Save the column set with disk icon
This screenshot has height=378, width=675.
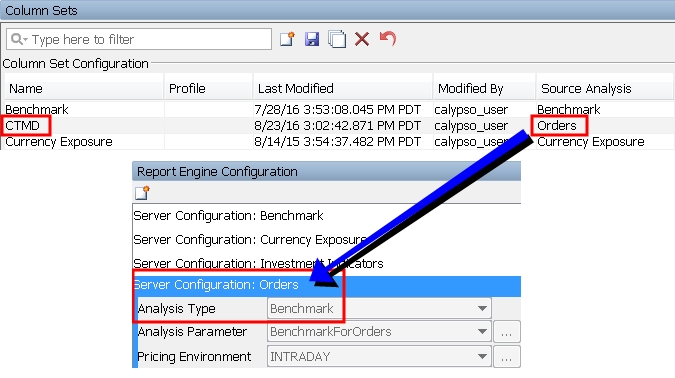312,39
